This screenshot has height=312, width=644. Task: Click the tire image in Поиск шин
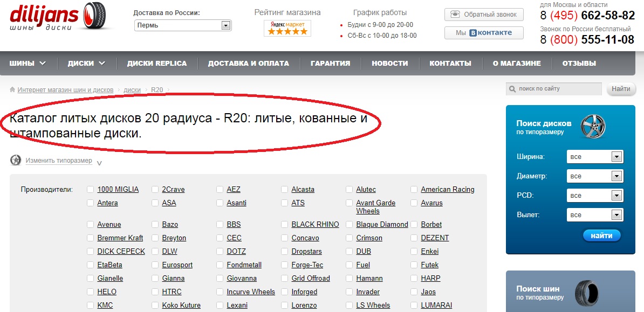click(586, 293)
